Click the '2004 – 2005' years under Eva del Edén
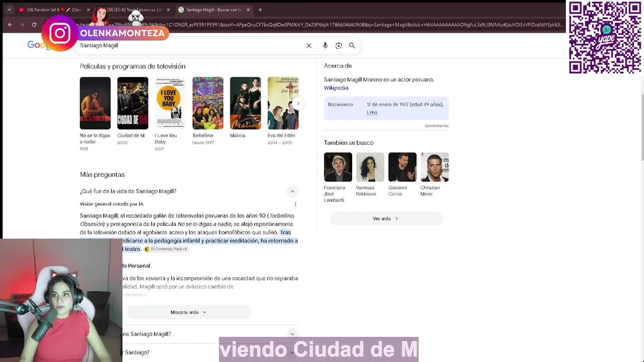The height and width of the screenshot is (362, 644). (x=280, y=143)
